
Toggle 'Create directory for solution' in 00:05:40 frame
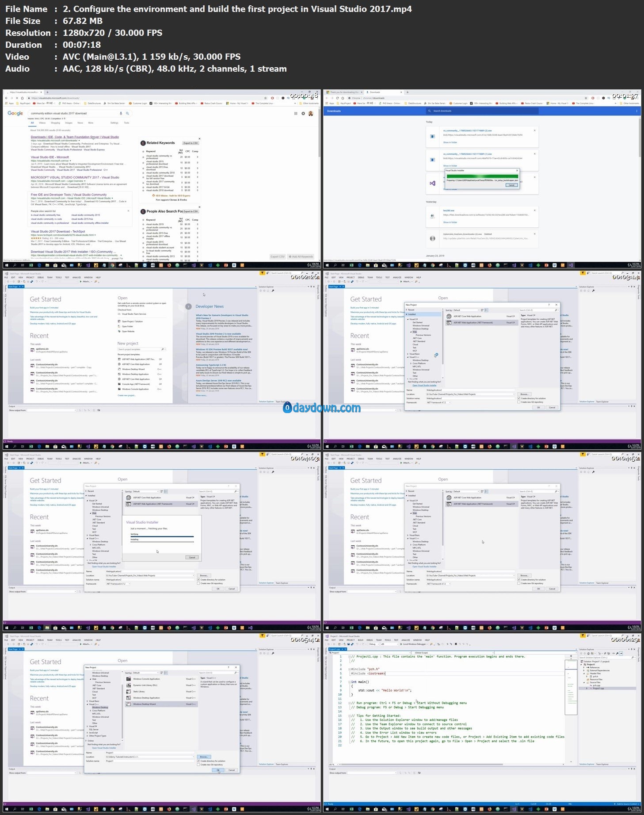pyautogui.click(x=198, y=761)
